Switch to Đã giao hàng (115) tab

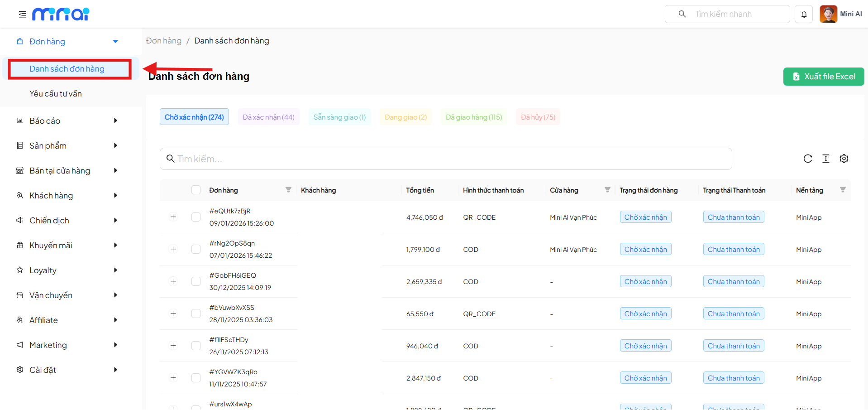coord(474,117)
